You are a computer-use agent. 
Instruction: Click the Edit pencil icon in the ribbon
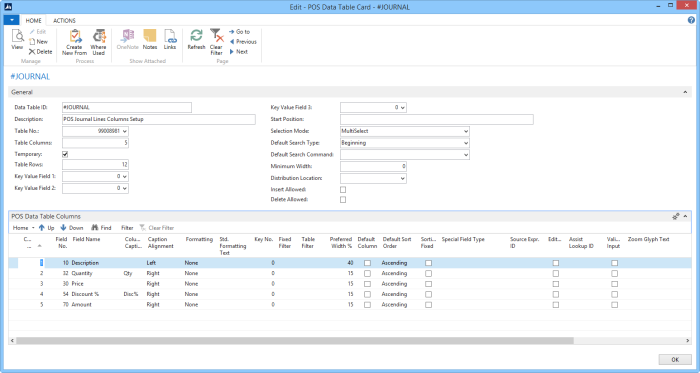(x=33, y=32)
